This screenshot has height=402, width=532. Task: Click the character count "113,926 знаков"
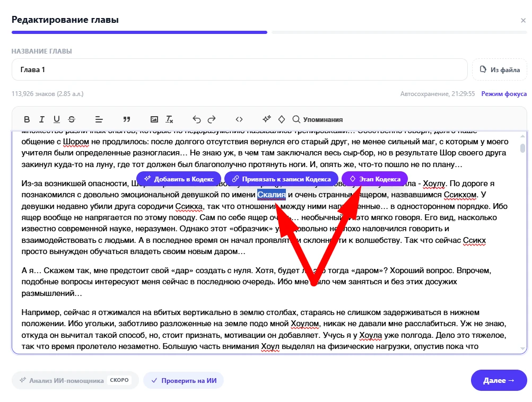point(33,94)
